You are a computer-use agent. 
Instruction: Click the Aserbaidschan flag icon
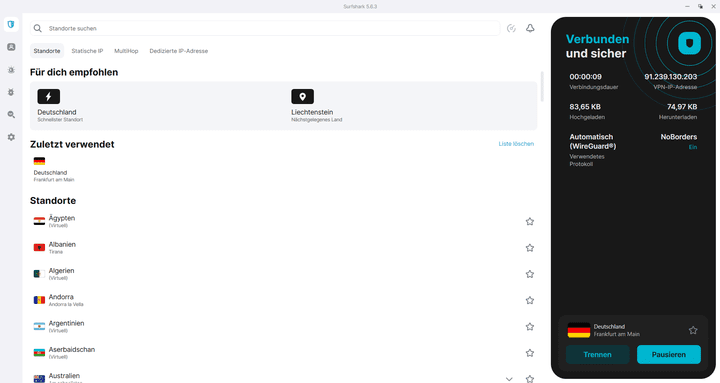click(39, 353)
